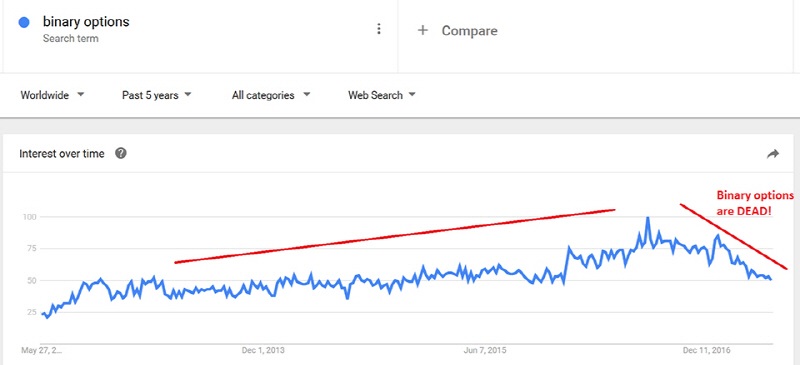Click the red Binary options are DEAD text

pos(755,203)
